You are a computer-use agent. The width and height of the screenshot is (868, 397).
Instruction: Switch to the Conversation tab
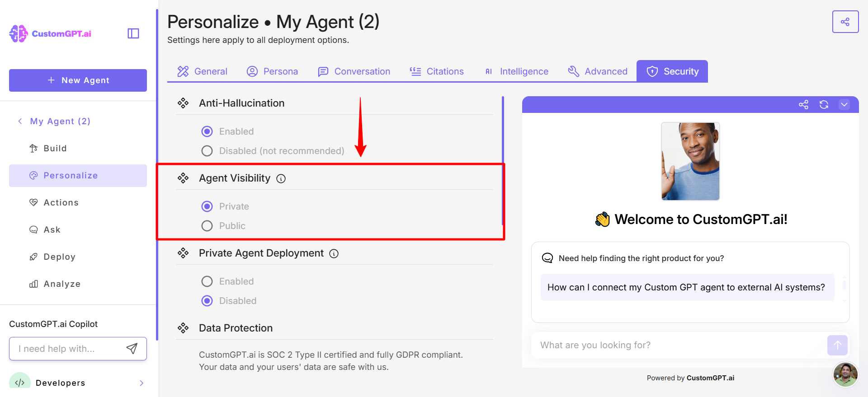click(354, 71)
